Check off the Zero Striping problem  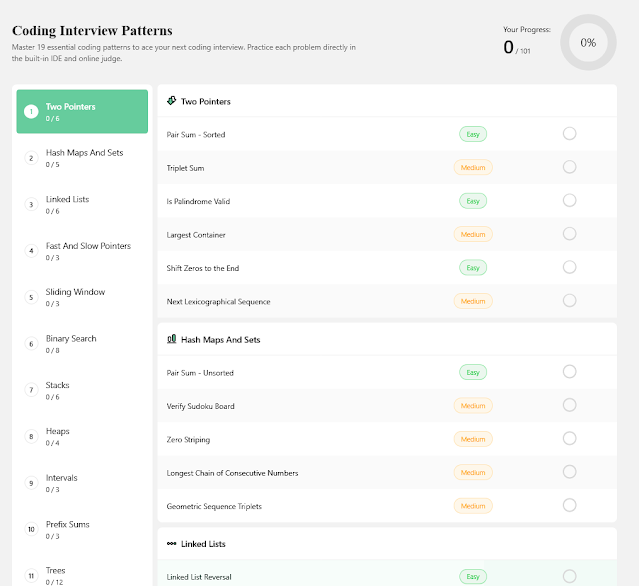(x=569, y=439)
